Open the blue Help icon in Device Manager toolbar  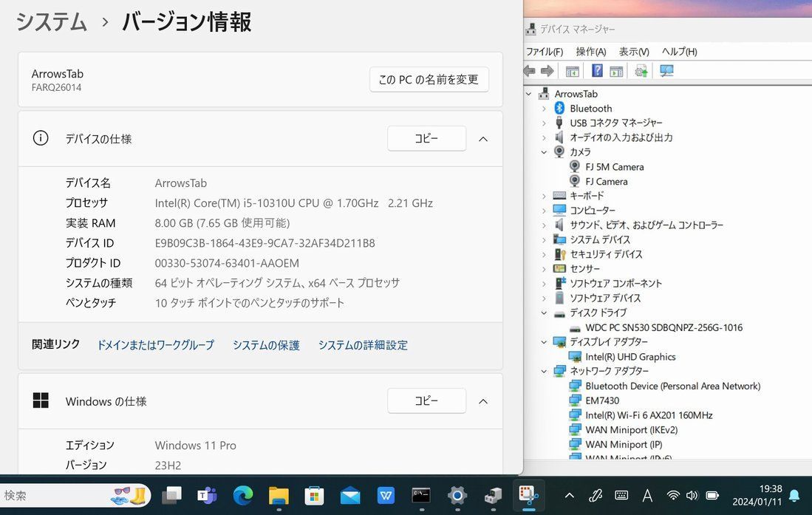tap(597, 70)
